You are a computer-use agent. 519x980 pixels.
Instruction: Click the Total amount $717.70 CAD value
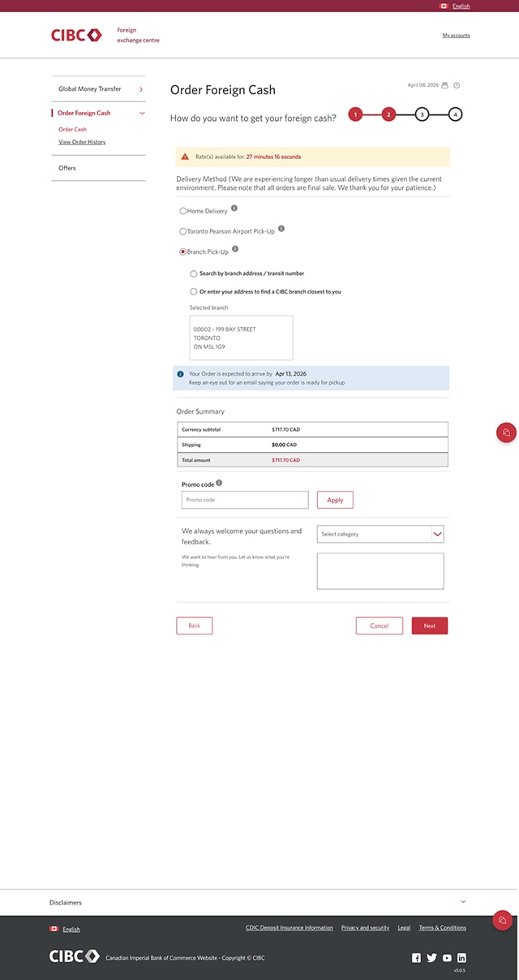pos(285,460)
